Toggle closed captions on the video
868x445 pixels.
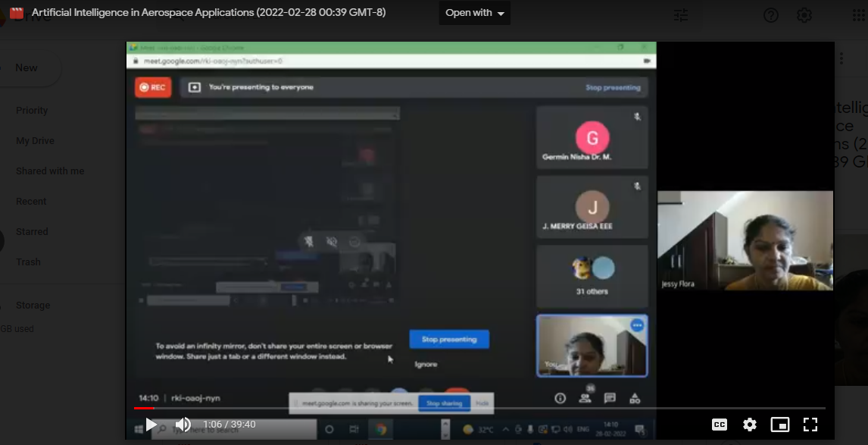[x=720, y=425]
